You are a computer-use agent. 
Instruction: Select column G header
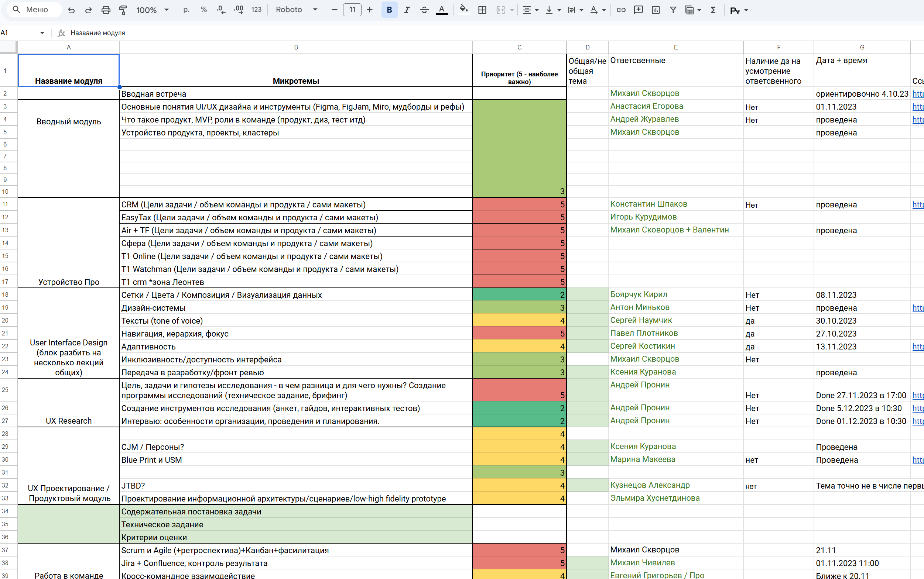coord(862,47)
